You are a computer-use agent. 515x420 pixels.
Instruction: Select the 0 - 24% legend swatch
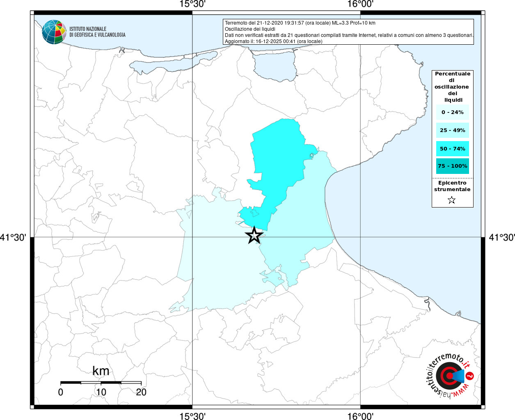click(x=453, y=112)
